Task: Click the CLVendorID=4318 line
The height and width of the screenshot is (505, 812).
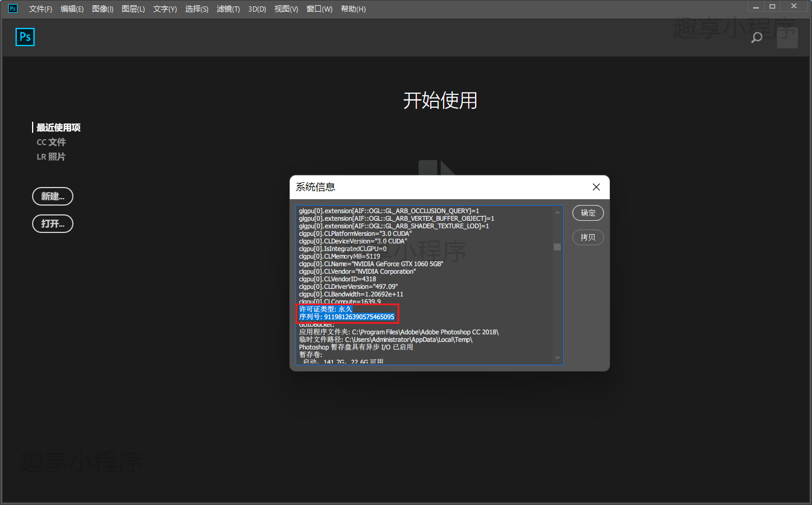Action: (x=338, y=279)
